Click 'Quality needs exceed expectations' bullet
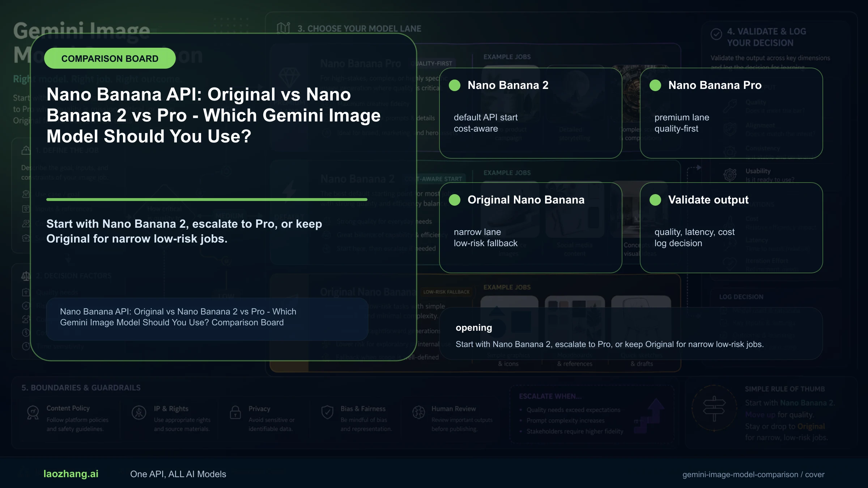Screen dimensions: 868x488 click(x=573, y=410)
